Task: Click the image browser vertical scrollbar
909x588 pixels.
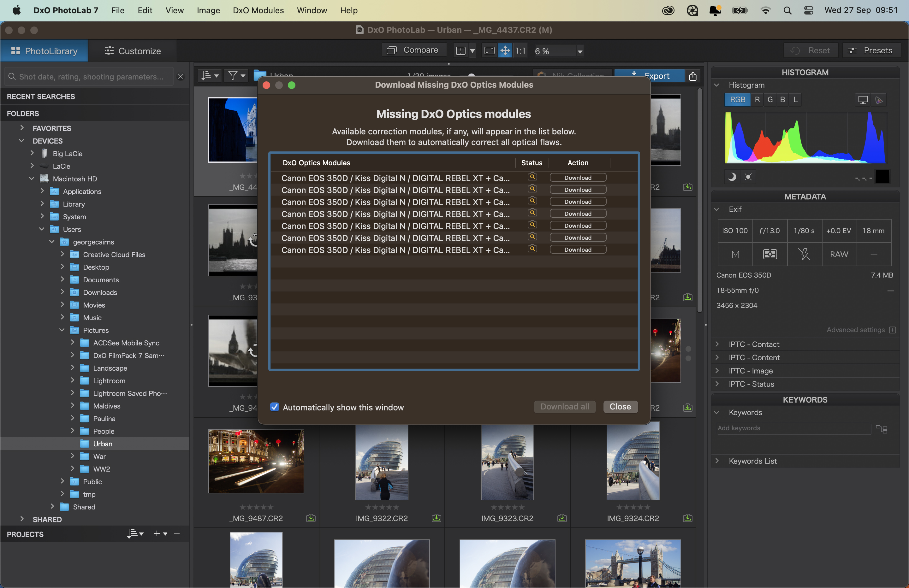Action: point(699,200)
